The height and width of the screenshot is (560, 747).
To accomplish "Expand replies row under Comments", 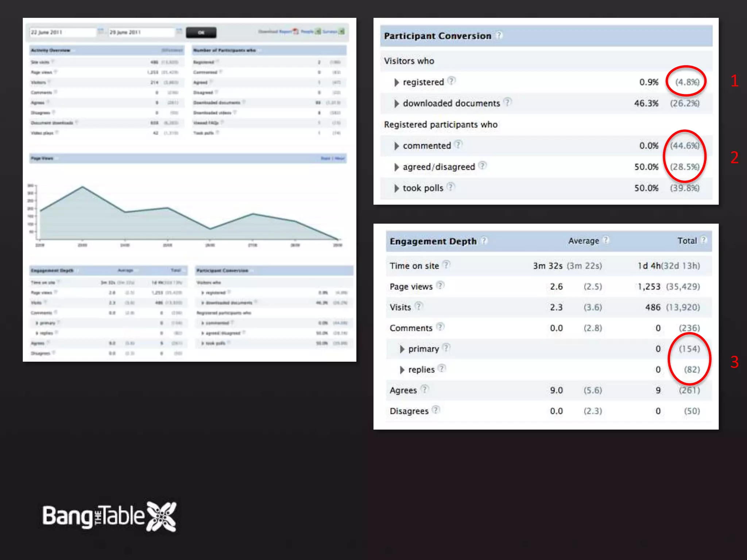I will pos(402,370).
